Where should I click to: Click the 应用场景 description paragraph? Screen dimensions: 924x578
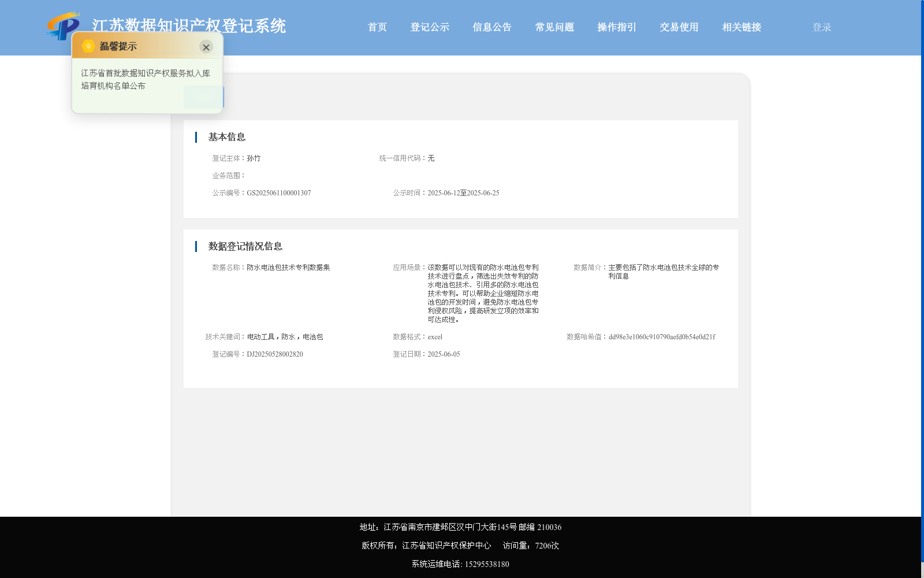point(483,294)
